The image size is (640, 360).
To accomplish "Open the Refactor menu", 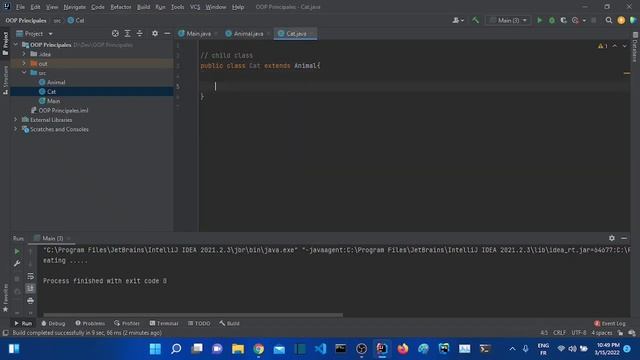I will pos(121,7).
